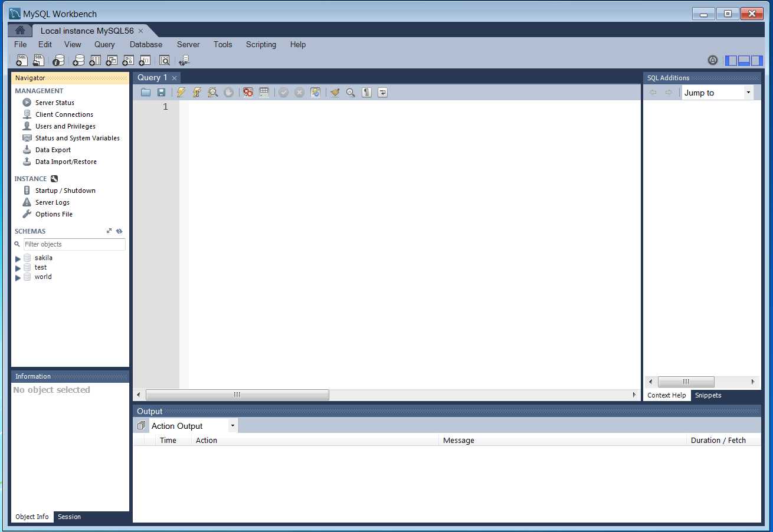Open the Query menu
The height and width of the screenshot is (532, 773).
(x=104, y=44)
